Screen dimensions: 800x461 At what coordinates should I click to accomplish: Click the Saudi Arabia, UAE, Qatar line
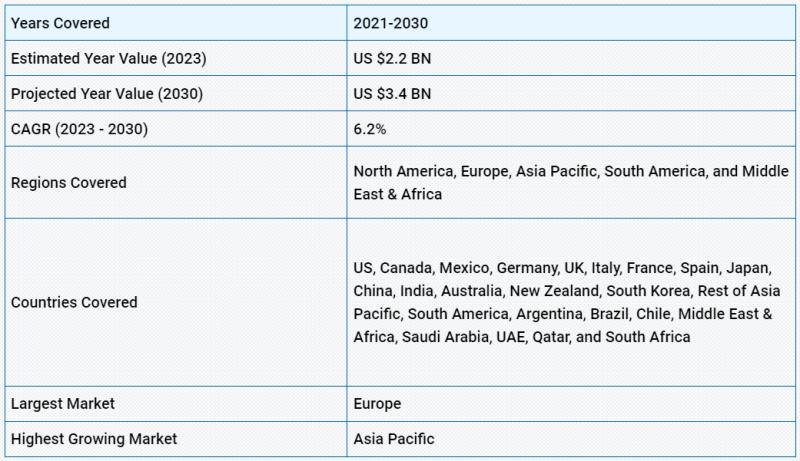pyautogui.click(x=521, y=337)
